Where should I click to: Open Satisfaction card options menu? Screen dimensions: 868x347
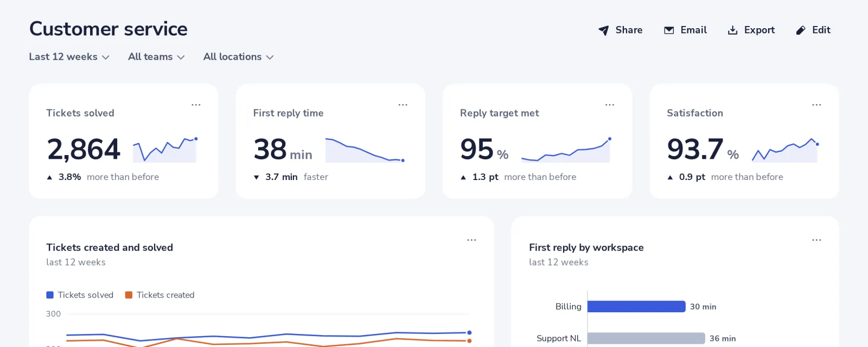point(816,105)
